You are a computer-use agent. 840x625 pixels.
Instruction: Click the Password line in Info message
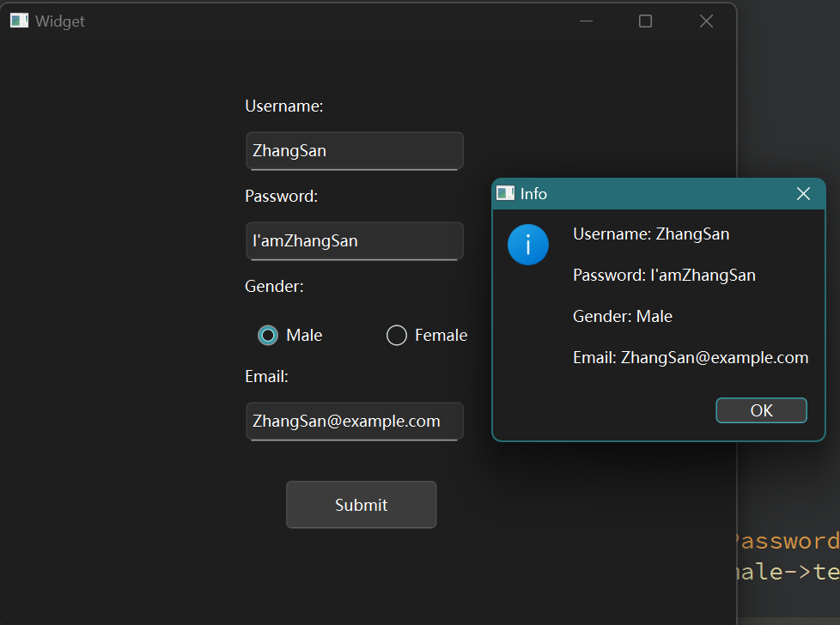pos(664,276)
